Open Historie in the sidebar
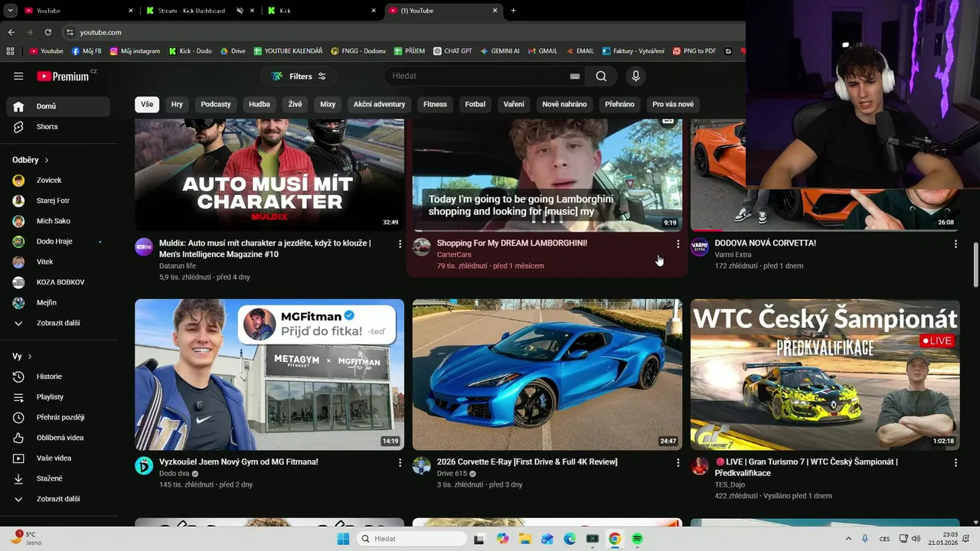The width and height of the screenshot is (980, 551). click(x=58, y=377)
